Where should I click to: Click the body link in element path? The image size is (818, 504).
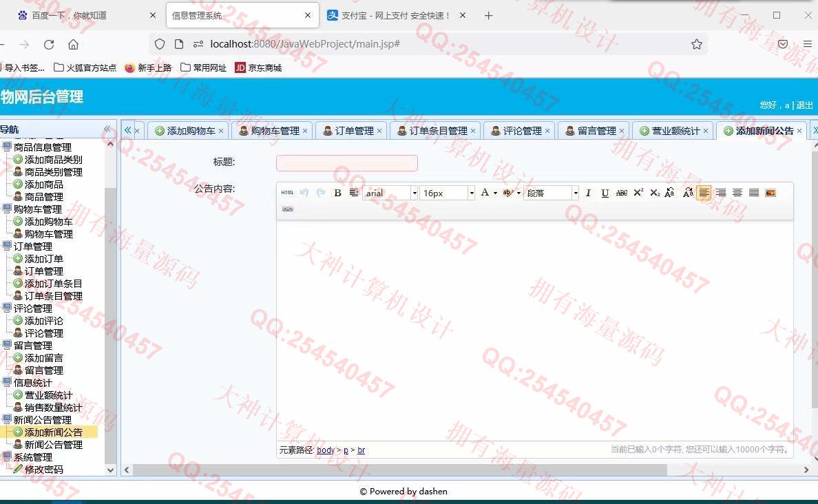click(x=326, y=450)
